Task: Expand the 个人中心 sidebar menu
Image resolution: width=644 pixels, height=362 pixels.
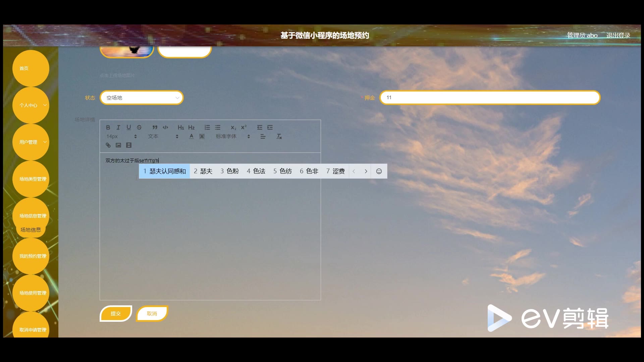Action: pyautogui.click(x=31, y=105)
